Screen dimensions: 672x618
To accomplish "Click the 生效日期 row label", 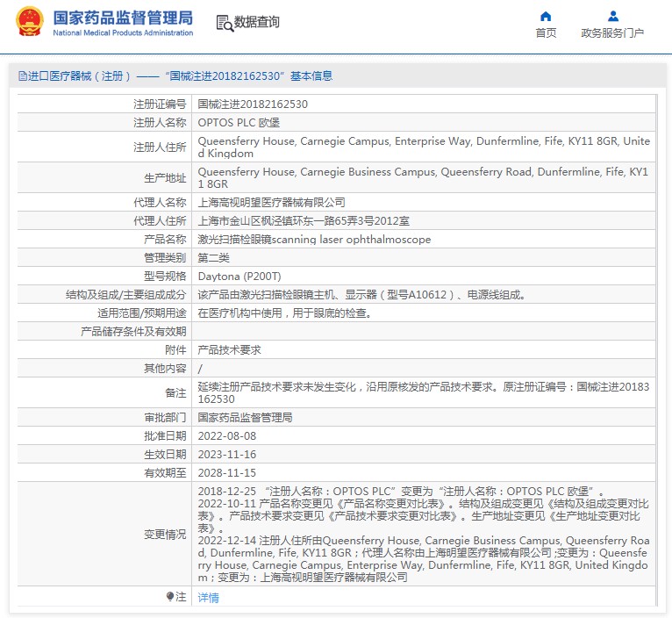I will tap(165, 454).
